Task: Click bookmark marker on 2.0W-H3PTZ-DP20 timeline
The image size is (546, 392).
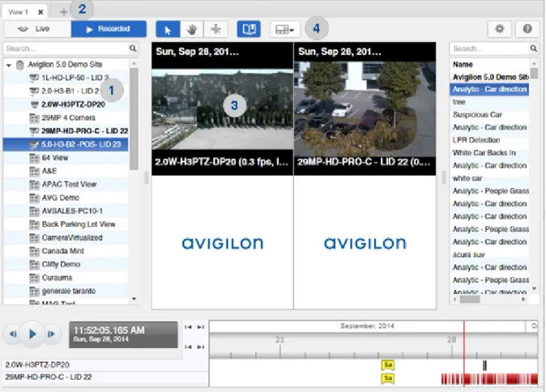Action: click(388, 364)
